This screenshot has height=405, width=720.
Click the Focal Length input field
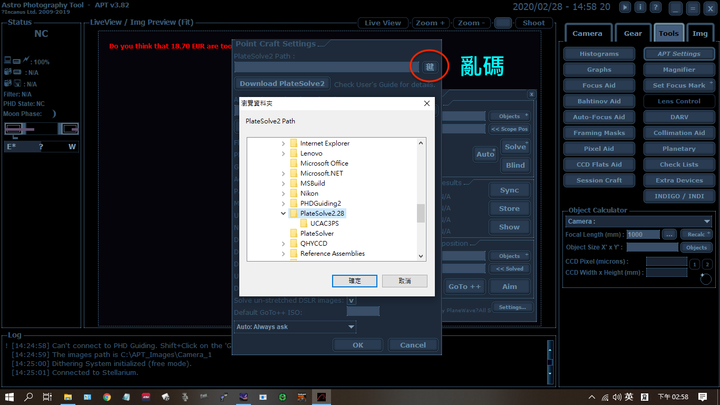(643, 235)
